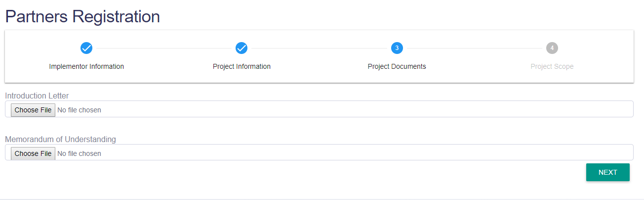Click the NEXT button
Screen dimensions: 644x200
(x=608, y=172)
